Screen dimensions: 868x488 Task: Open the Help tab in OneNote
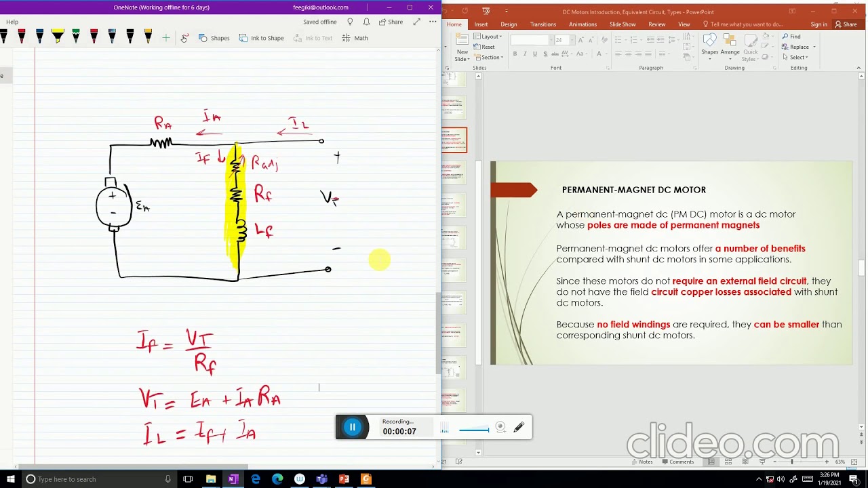12,22
